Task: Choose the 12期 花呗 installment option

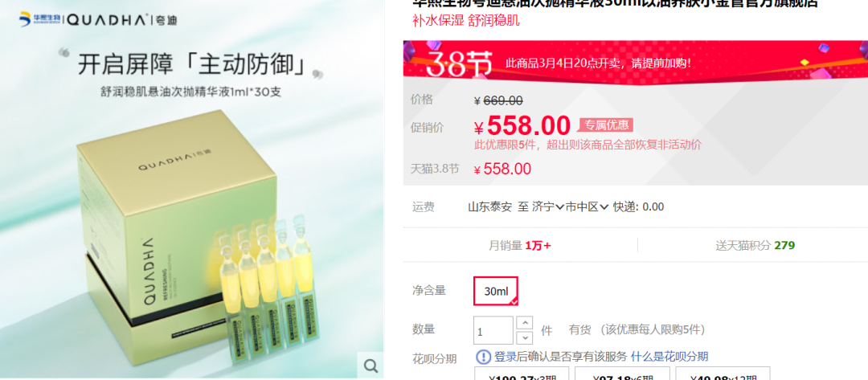Action: pyautogui.click(x=723, y=374)
